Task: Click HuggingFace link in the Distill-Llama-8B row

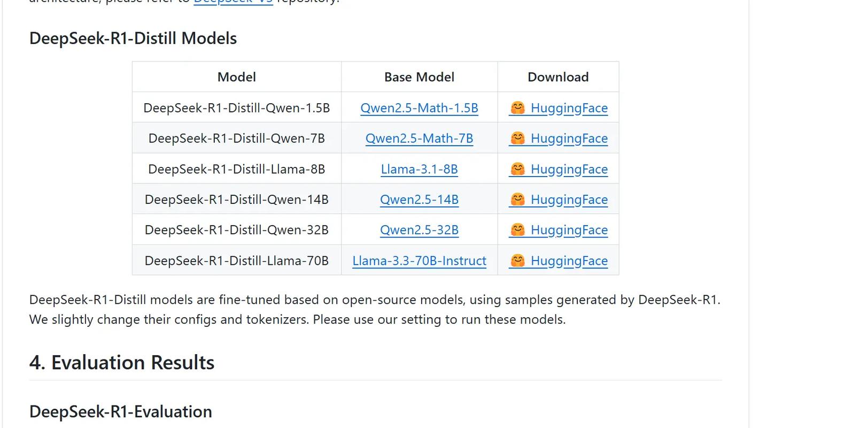Action: pos(558,169)
